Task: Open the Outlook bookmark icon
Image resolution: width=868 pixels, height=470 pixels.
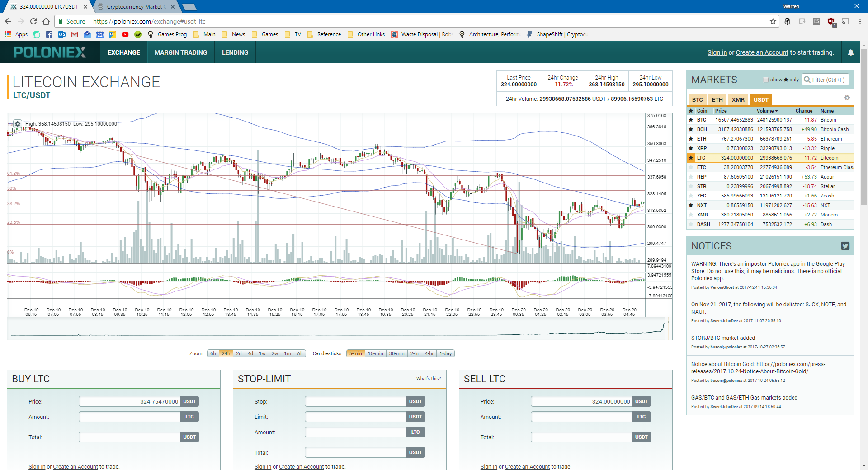Action: click(x=62, y=34)
